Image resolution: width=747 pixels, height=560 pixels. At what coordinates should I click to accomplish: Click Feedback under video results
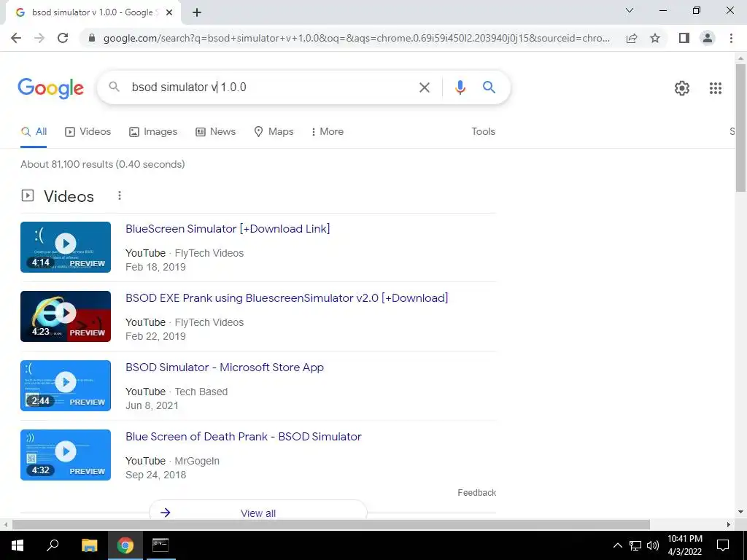(x=477, y=493)
